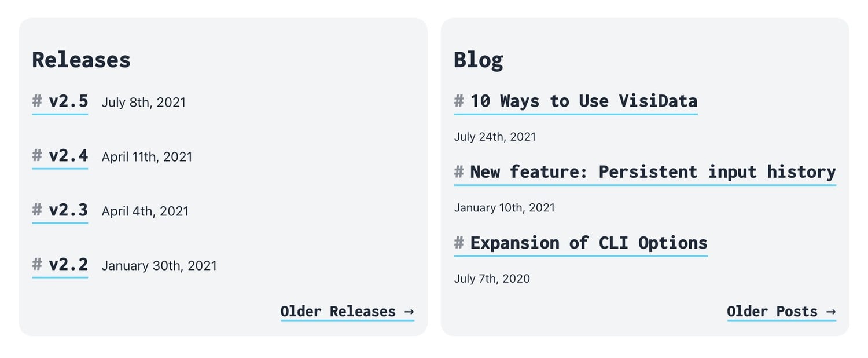Screen dimensions: 868x358
Task: Open the v2.2 release link
Action: tap(68, 265)
